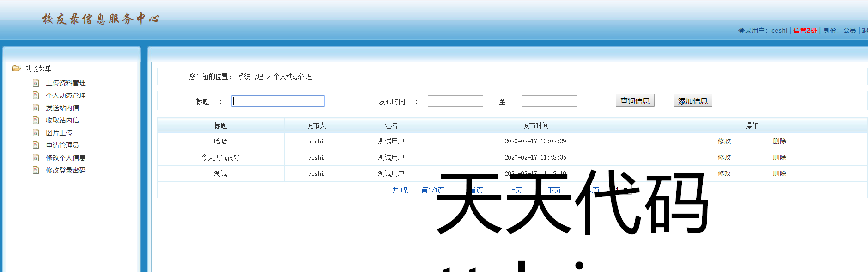
Task: Click 修改 for the 哈哈 entry
Action: point(724,141)
